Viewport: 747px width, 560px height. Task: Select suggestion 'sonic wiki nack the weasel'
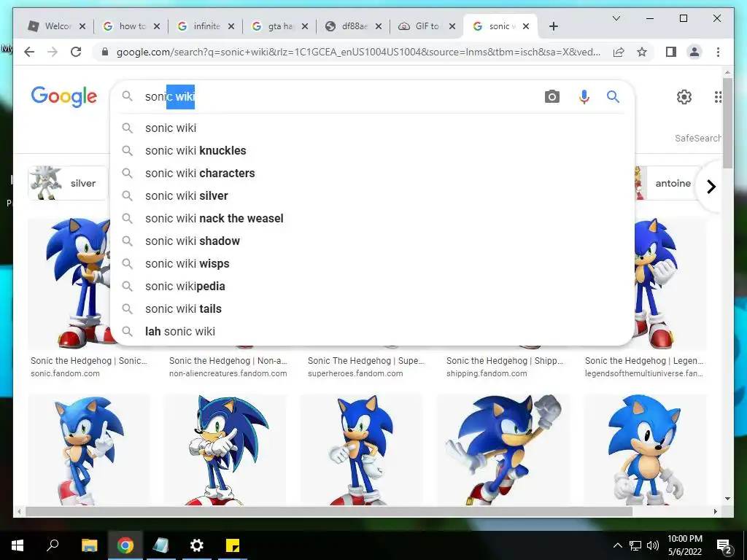372,219
